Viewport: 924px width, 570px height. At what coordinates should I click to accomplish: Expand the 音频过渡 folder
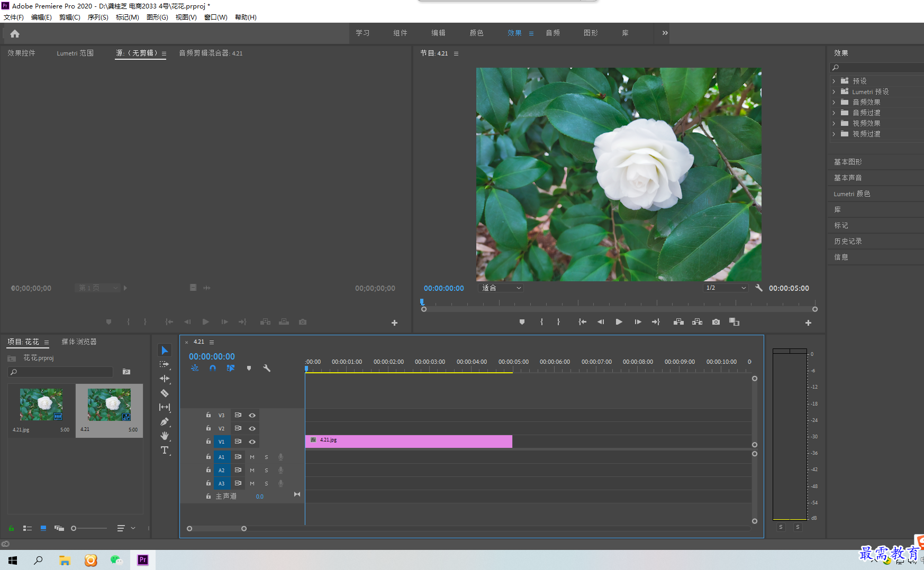pos(834,113)
